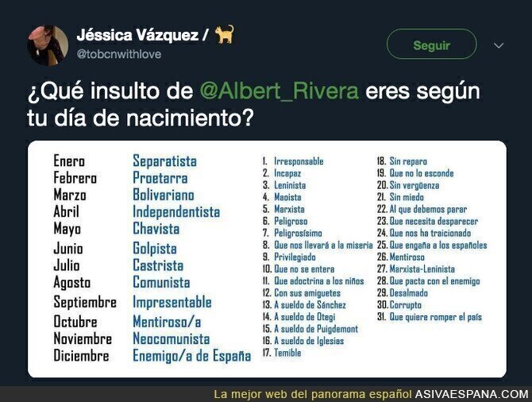Click item 13 A sueldo de Sánchez

[x=304, y=305]
